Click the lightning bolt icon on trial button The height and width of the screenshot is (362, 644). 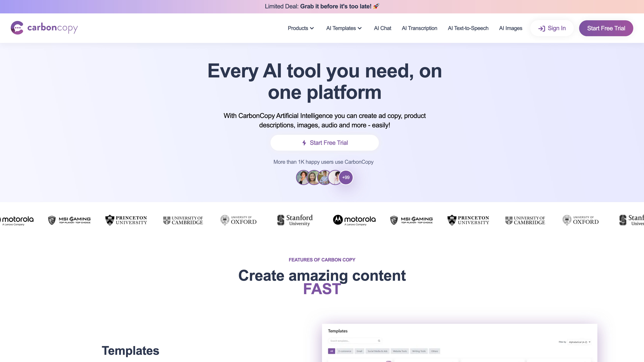click(x=304, y=143)
